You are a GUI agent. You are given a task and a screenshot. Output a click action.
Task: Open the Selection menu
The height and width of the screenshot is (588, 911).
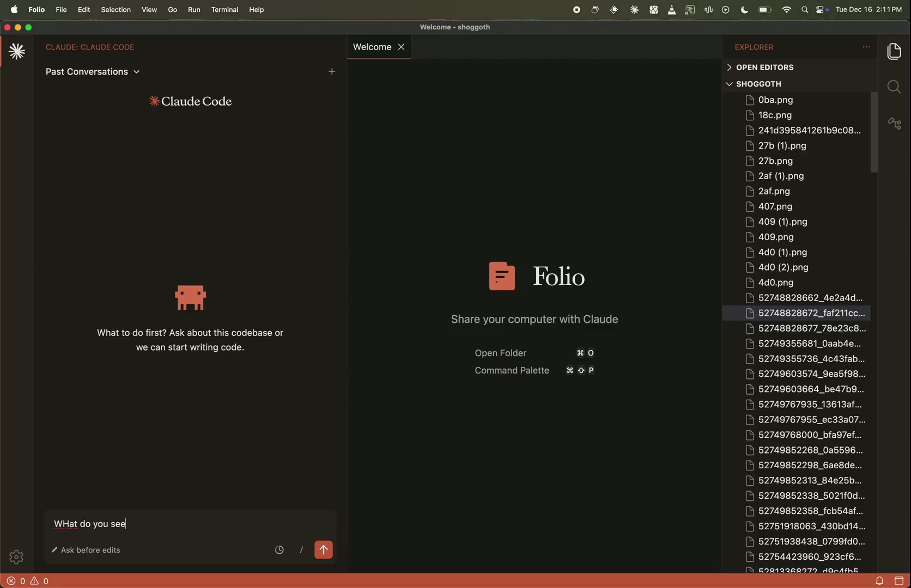pos(116,10)
